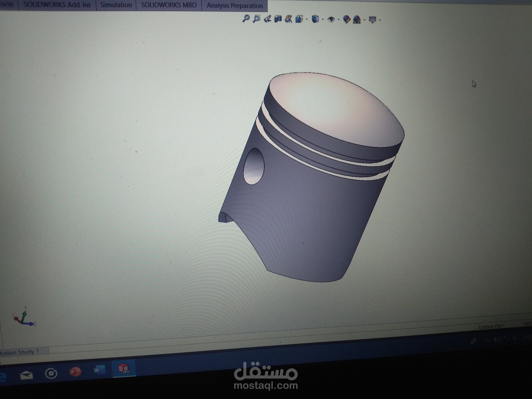
Task: Expand the Display Style dropdown arrow
Action: pos(323,19)
